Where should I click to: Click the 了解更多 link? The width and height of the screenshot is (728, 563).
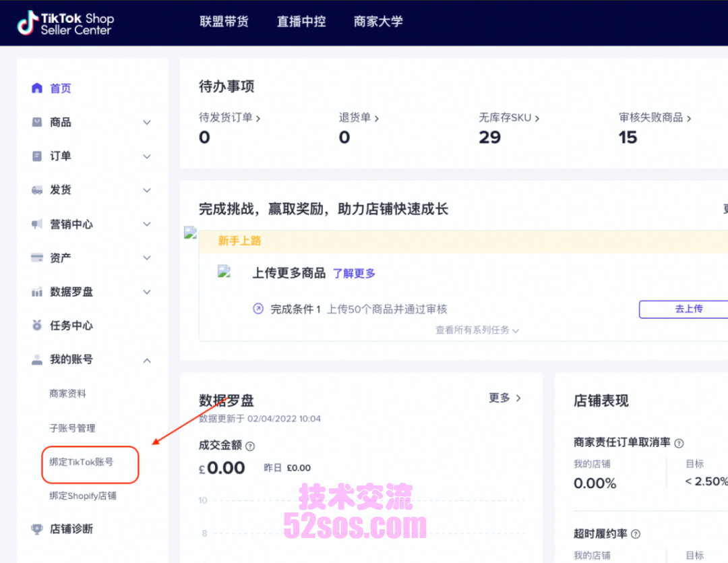pos(355,274)
